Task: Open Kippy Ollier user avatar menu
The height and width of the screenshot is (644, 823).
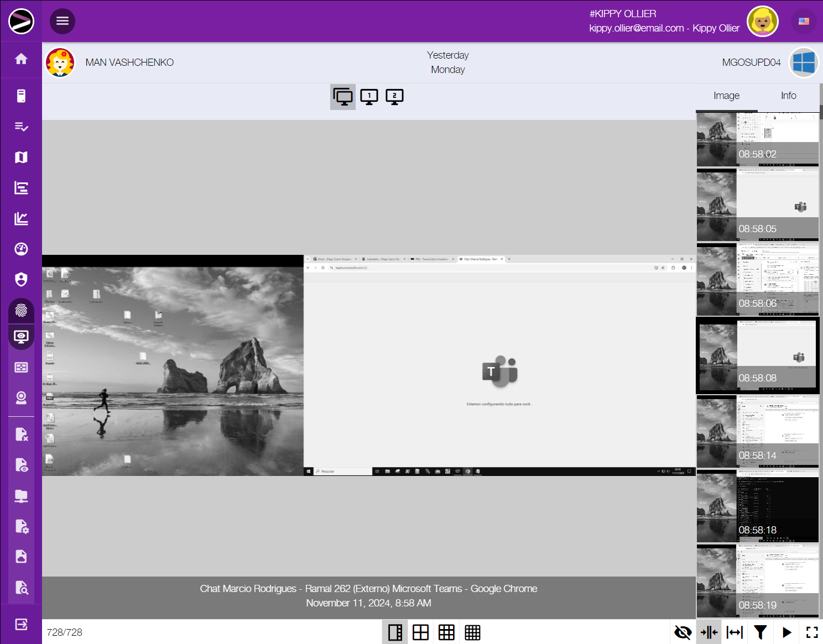Action: (x=763, y=21)
